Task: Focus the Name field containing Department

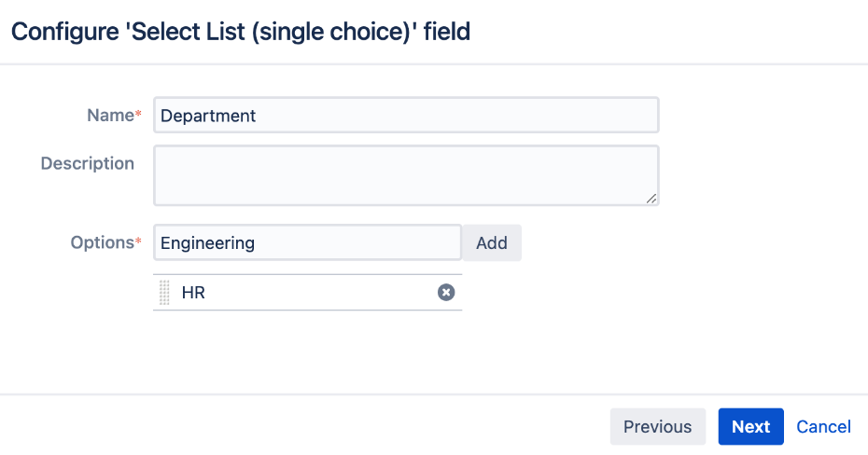Action: (x=406, y=115)
